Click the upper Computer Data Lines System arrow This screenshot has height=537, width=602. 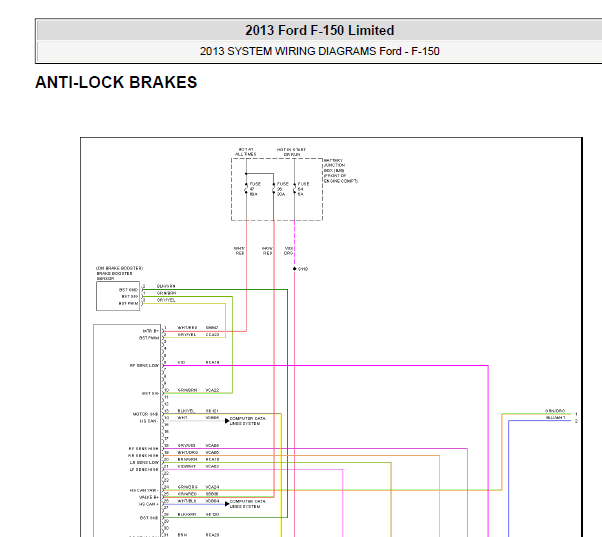coord(227,421)
